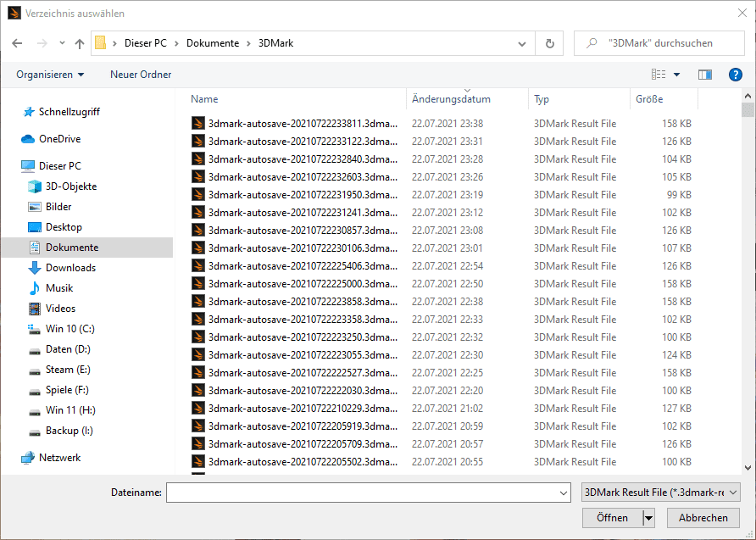Open Videos folder in sidebar
This screenshot has width=756, height=540.
pyautogui.click(x=60, y=308)
